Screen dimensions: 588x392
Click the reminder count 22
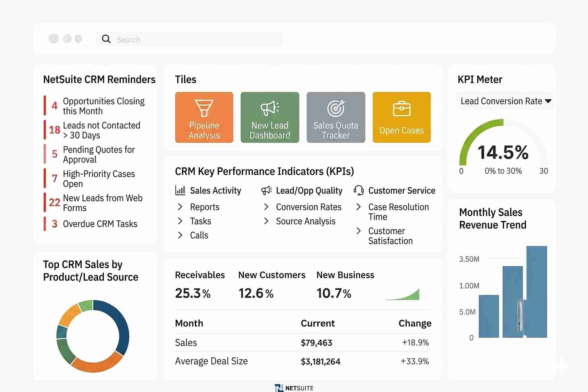point(54,203)
